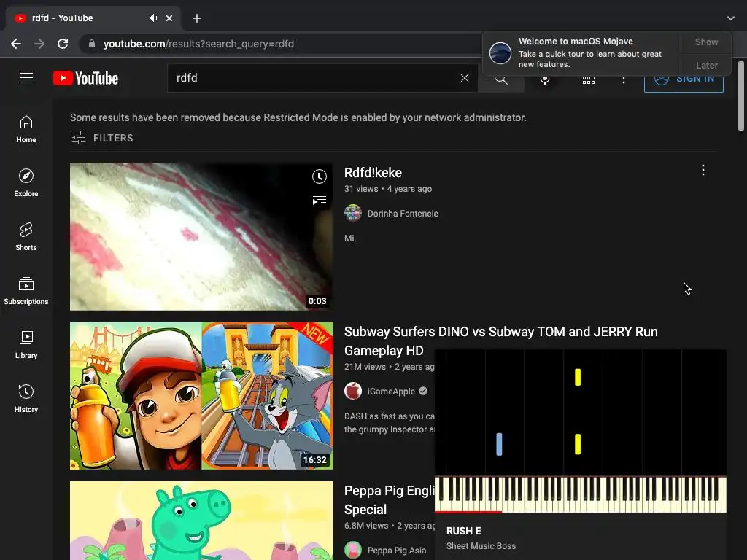Open Subscriptions in the sidebar

pyautogui.click(x=26, y=290)
